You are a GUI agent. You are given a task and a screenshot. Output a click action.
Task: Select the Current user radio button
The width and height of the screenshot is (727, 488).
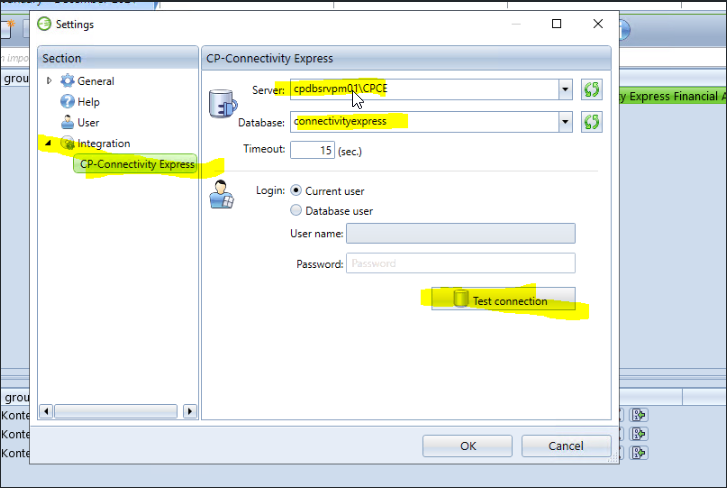pyautogui.click(x=296, y=190)
